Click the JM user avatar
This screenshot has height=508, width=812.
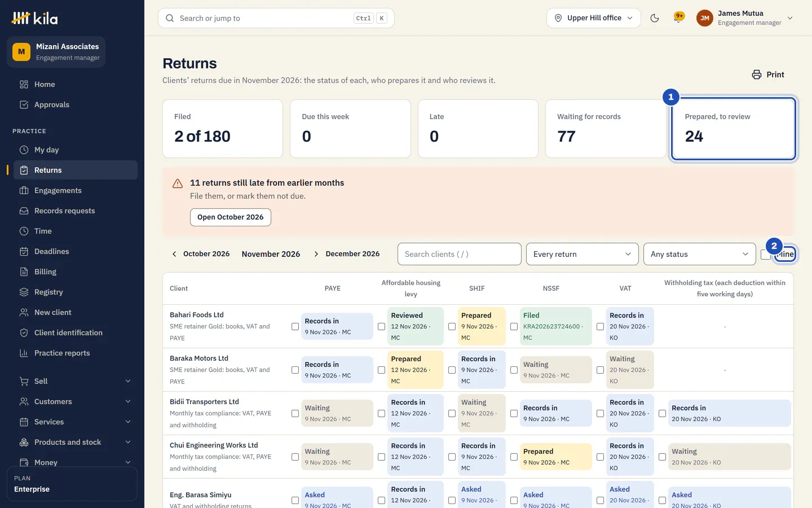coord(705,18)
